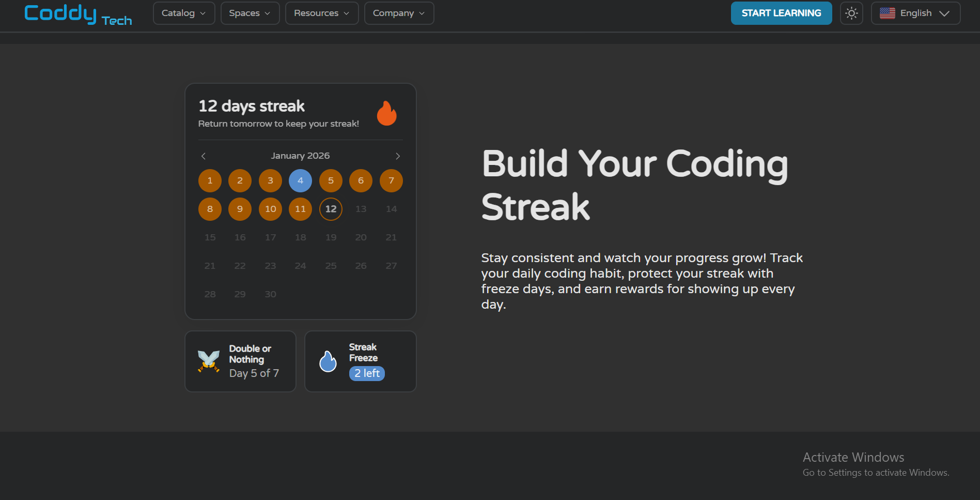Select the blue freeze day 4
The width and height of the screenshot is (980, 500).
[300, 180]
